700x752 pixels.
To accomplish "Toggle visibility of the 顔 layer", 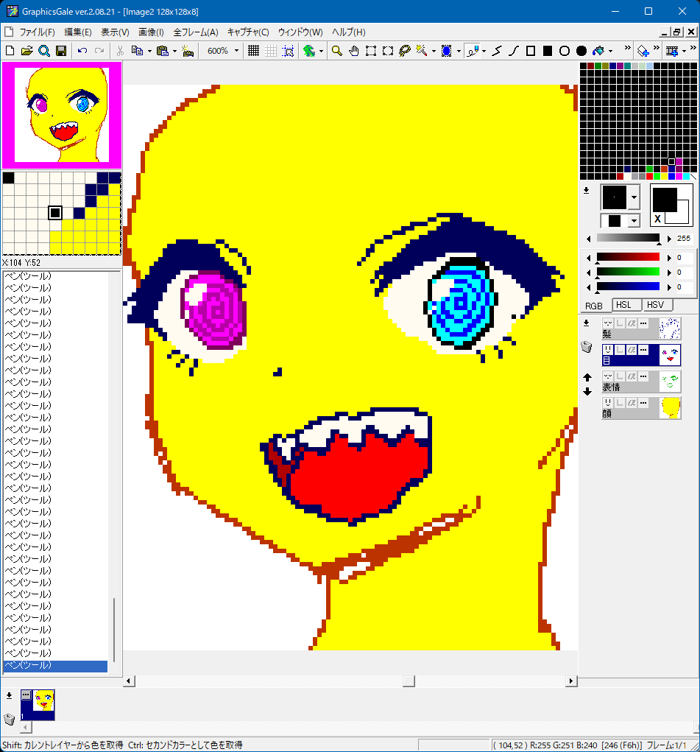I will pos(607,402).
